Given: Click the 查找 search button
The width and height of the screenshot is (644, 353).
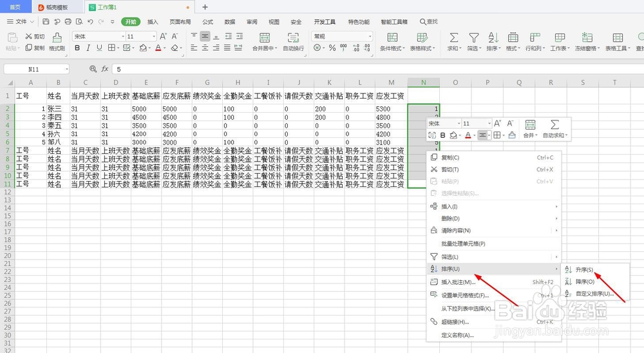Looking at the screenshot, I should (429, 21).
